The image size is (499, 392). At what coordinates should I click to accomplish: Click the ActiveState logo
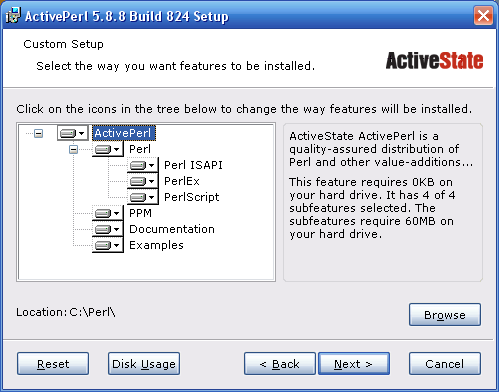pos(434,61)
